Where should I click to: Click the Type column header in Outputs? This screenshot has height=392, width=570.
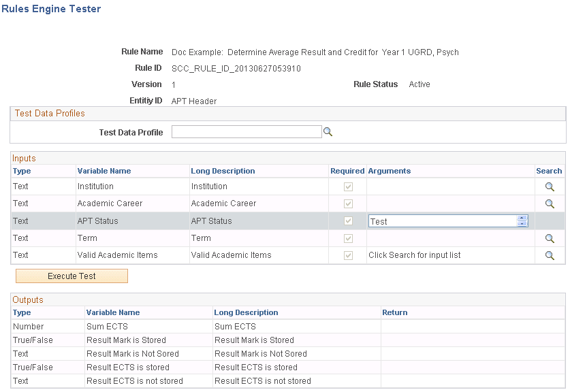coord(21,312)
